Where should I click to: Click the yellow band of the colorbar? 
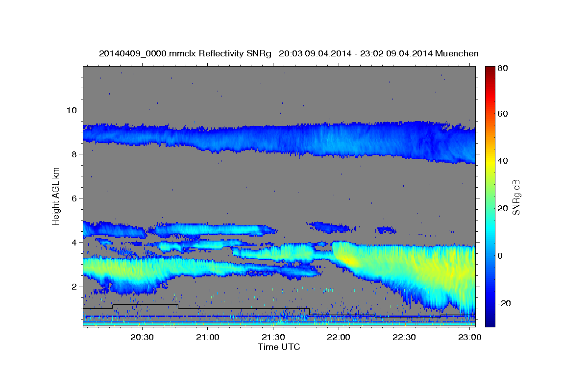click(x=490, y=162)
